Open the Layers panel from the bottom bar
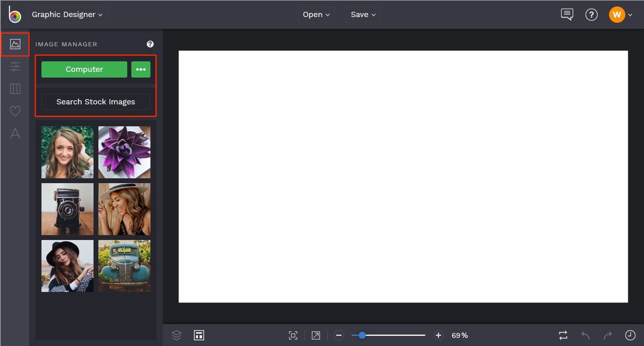644x346 pixels. [176, 335]
